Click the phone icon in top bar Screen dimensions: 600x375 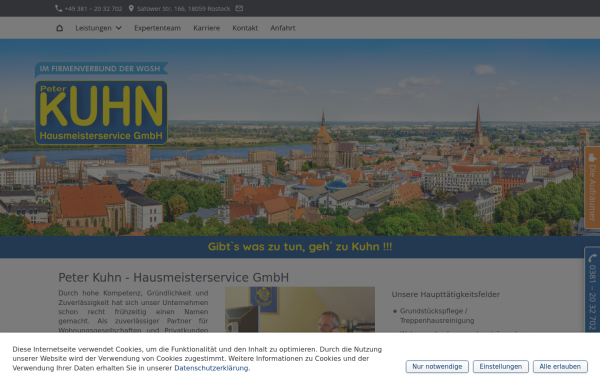59,8
